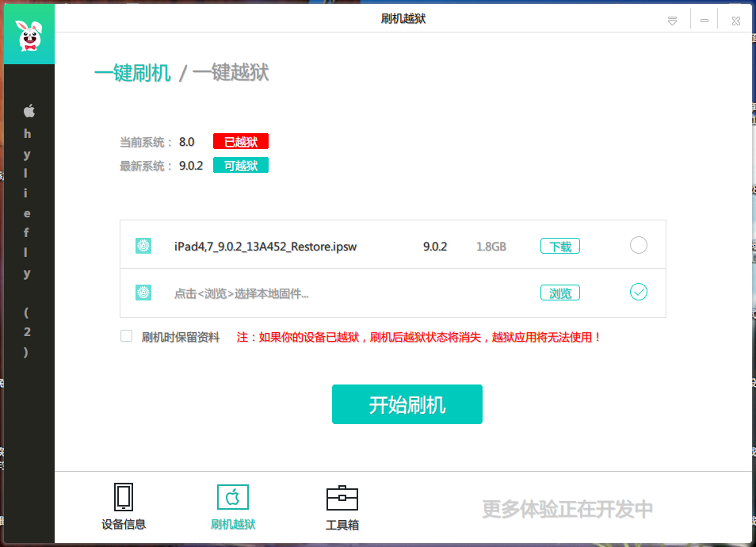Screen dimensions: 756x547
Task: Click the checked circle on local firmware row
Action: click(638, 293)
